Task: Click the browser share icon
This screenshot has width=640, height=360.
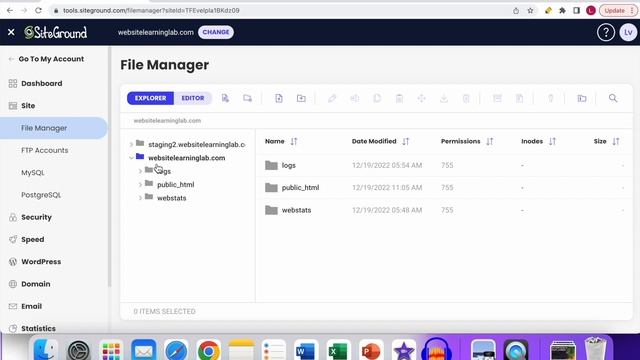Action: tap(516, 11)
